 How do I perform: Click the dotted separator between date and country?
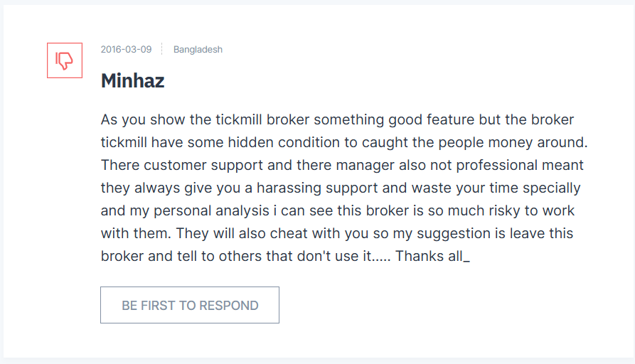point(162,49)
